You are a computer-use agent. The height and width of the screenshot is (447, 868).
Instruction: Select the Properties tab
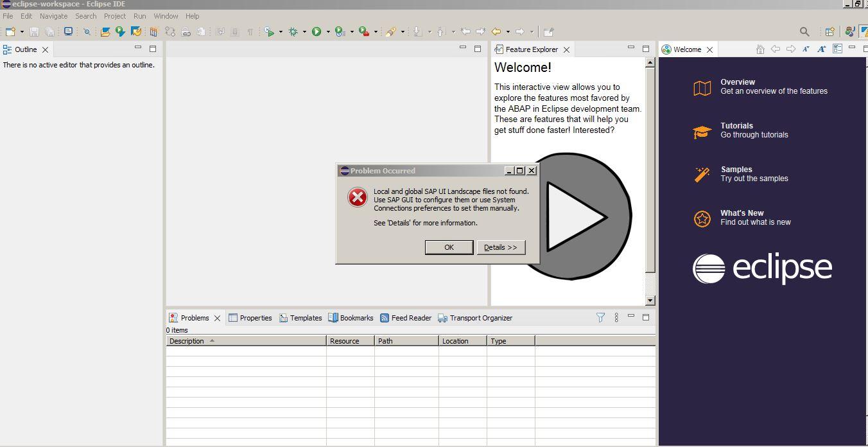coord(250,318)
